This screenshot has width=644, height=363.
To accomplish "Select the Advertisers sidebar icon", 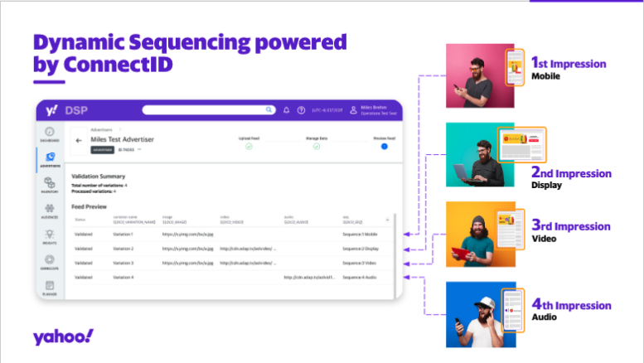I will coord(50,159).
